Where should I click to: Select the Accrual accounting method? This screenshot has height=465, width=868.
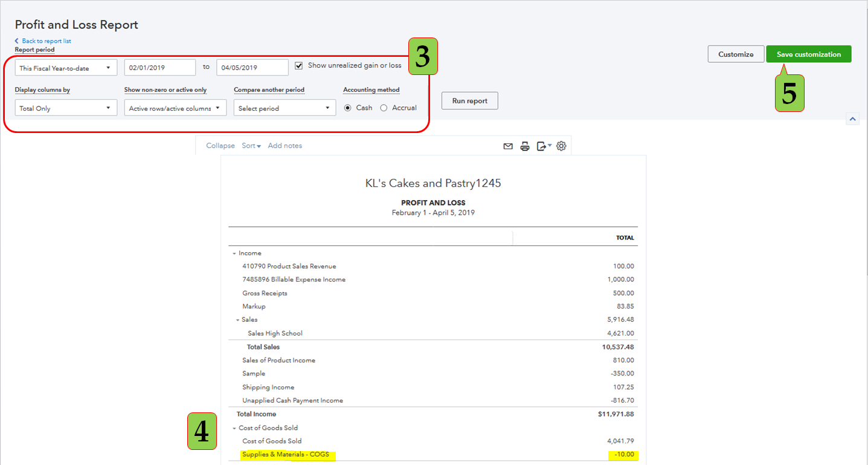(384, 108)
